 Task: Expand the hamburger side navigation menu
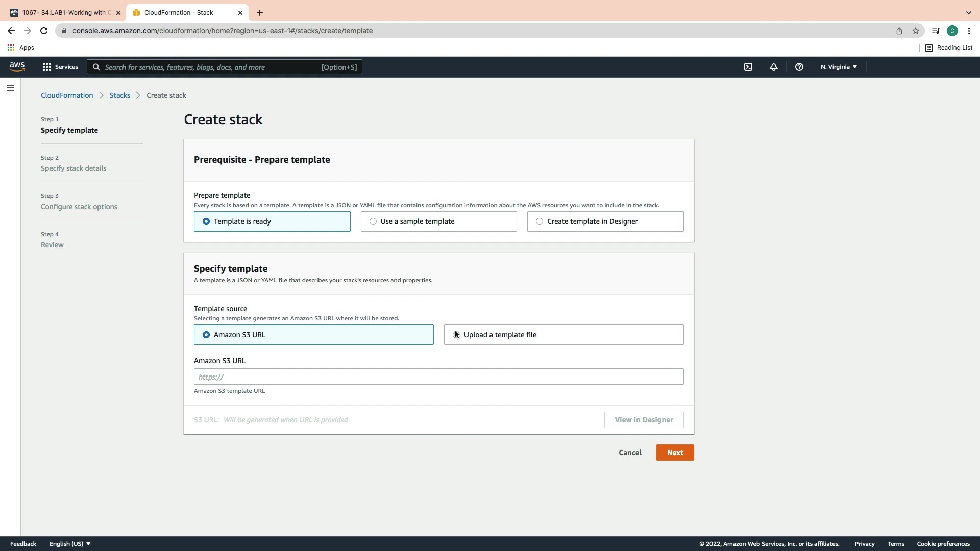pyautogui.click(x=10, y=88)
